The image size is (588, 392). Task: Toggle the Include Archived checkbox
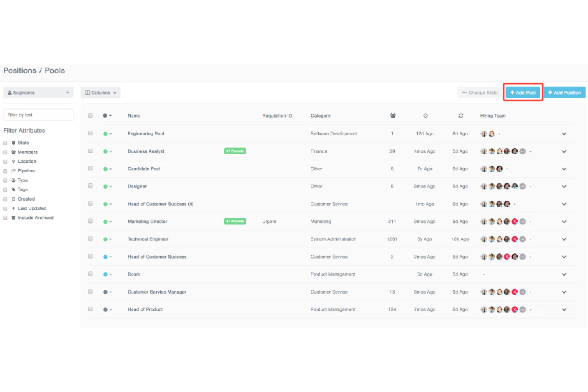click(x=5, y=218)
